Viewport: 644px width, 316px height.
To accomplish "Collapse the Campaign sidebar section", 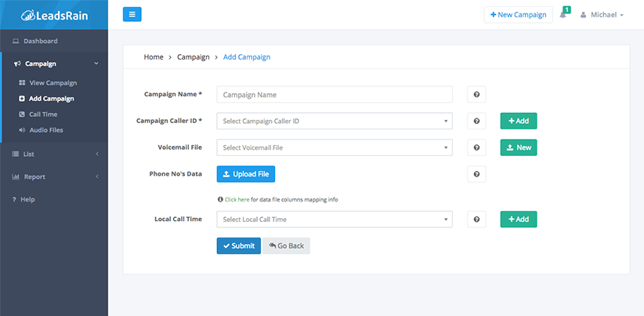I will point(54,64).
